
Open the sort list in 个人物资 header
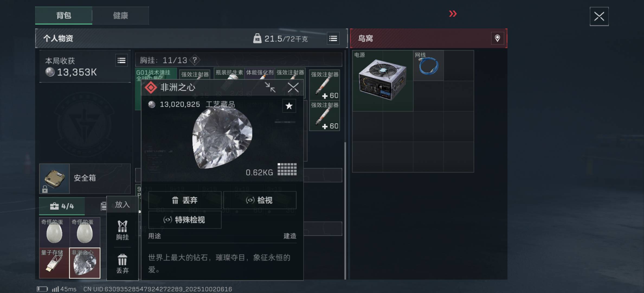click(333, 39)
